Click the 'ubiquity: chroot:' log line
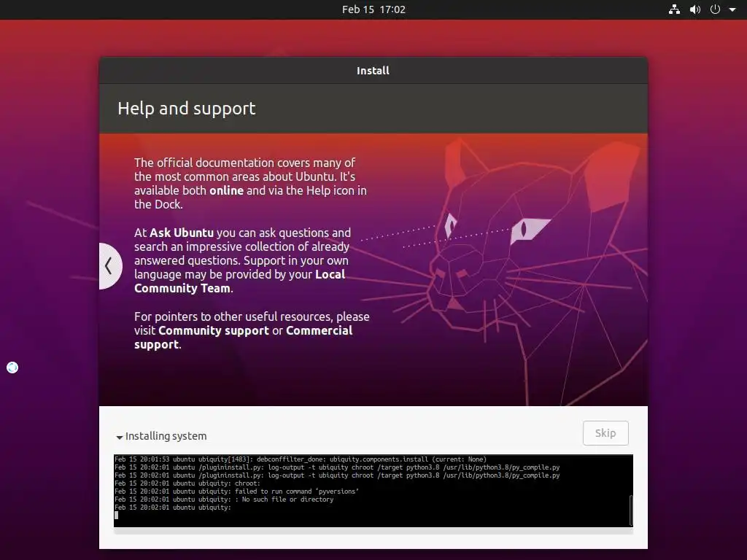The height and width of the screenshot is (560, 747). (187, 483)
